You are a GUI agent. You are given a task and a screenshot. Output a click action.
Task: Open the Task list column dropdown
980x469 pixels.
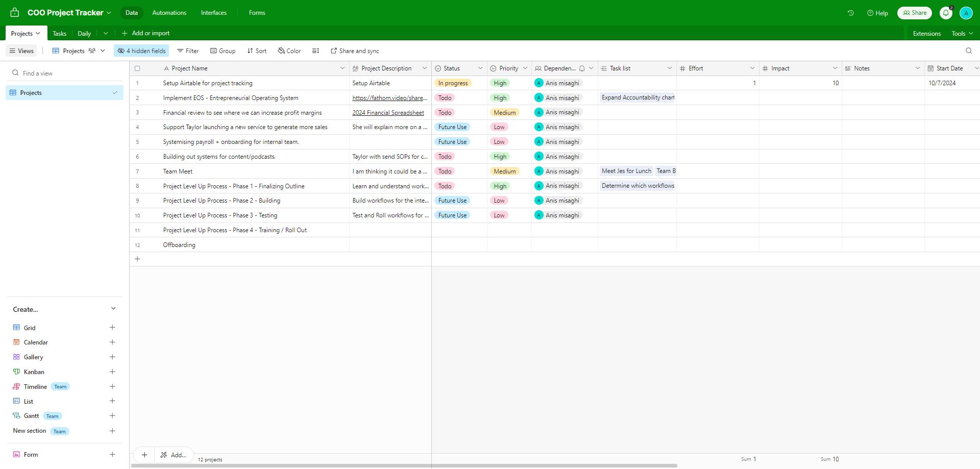pos(670,68)
